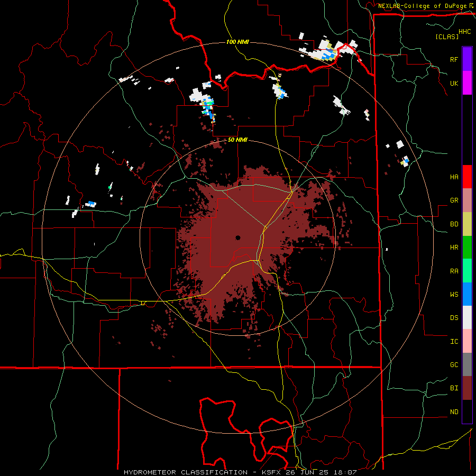476x476 pixels.
Task: Select the red HA legend color swatch
Action: click(x=467, y=177)
